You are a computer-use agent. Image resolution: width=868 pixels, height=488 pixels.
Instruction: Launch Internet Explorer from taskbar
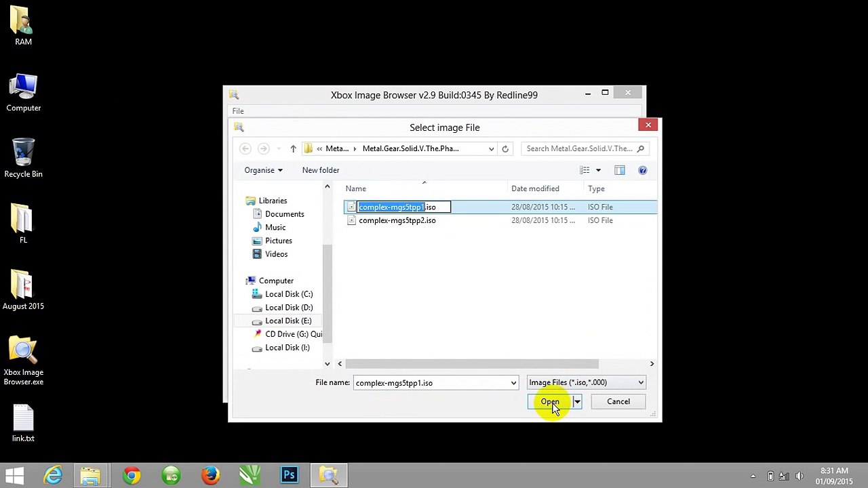click(x=53, y=475)
